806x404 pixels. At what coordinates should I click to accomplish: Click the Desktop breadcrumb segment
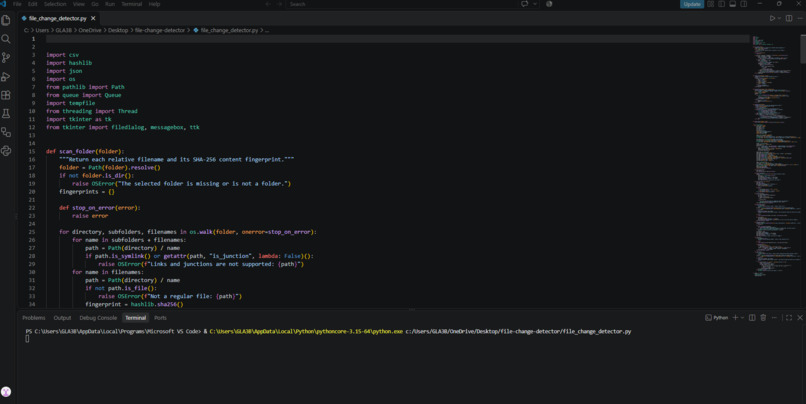118,30
